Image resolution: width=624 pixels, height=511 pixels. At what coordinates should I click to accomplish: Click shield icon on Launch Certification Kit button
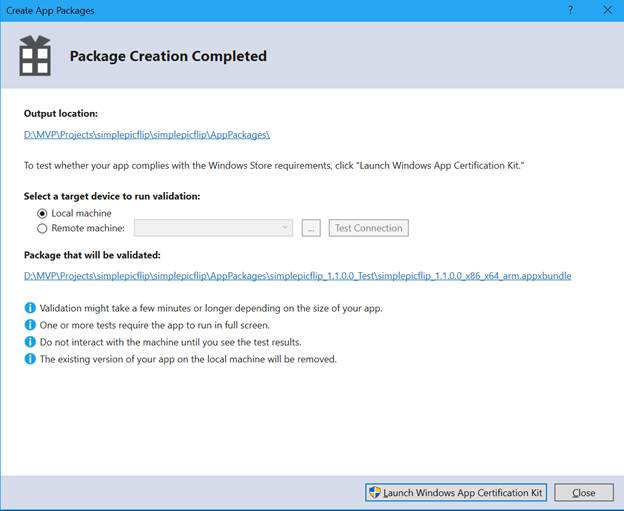pos(374,492)
